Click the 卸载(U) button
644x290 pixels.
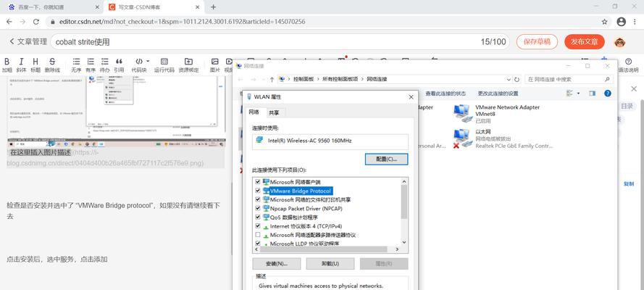(330, 264)
